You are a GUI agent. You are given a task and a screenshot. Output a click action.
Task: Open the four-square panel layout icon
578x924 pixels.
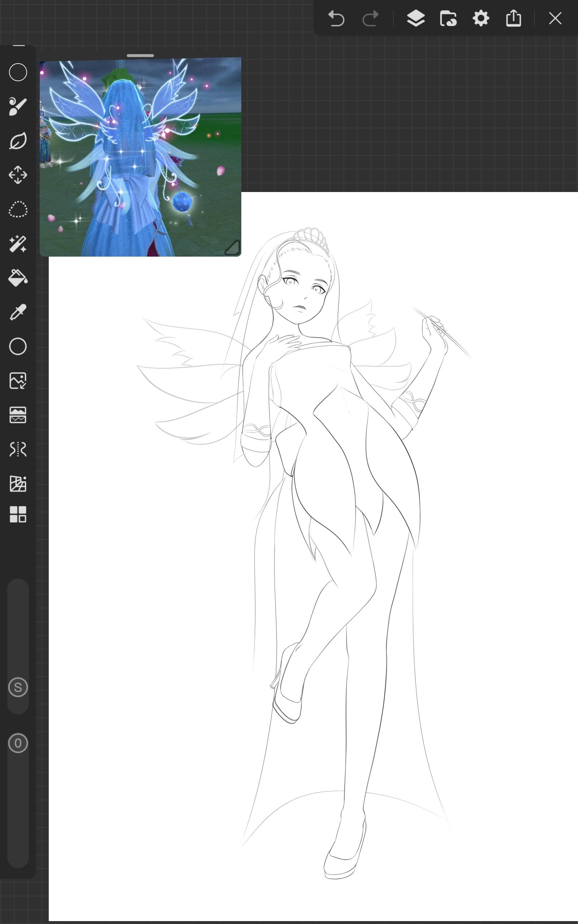click(18, 514)
